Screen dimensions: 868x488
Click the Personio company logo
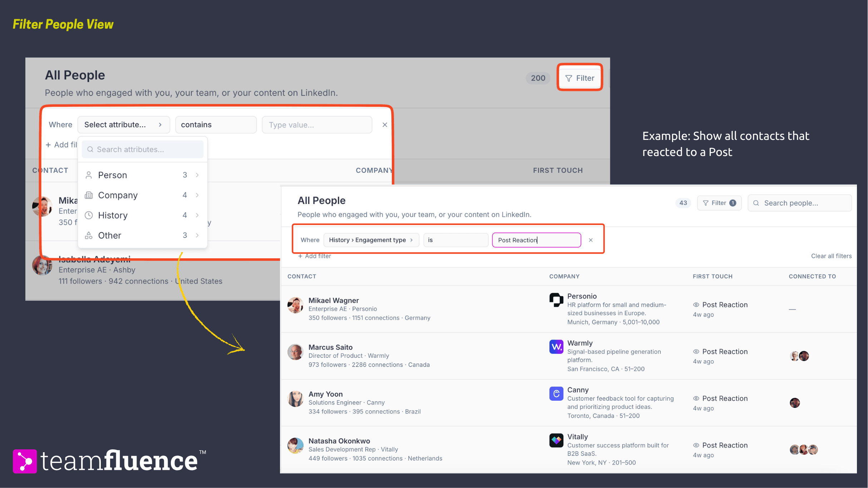point(556,300)
